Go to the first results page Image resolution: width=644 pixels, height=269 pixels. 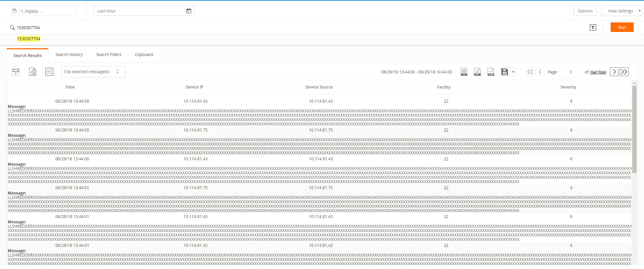click(530, 72)
